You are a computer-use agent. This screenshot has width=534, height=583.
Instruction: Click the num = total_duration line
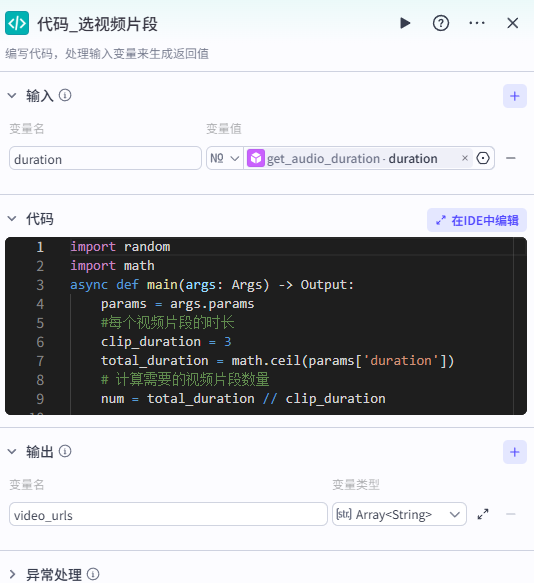[243, 399]
